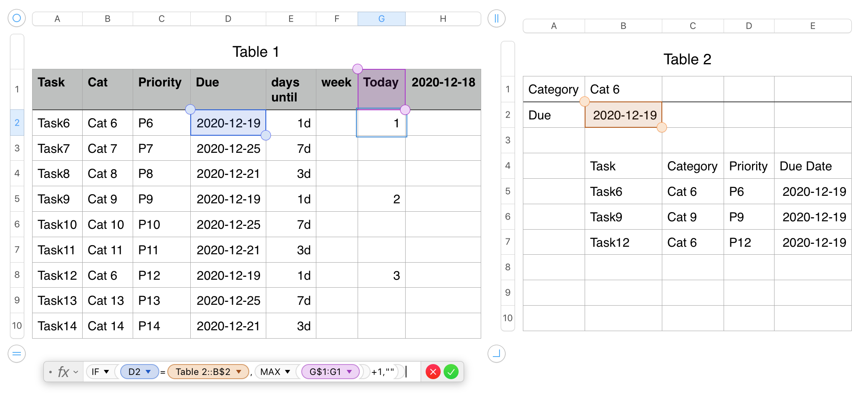Click the 2020-12-19 Due cell in Table 2

tap(623, 115)
